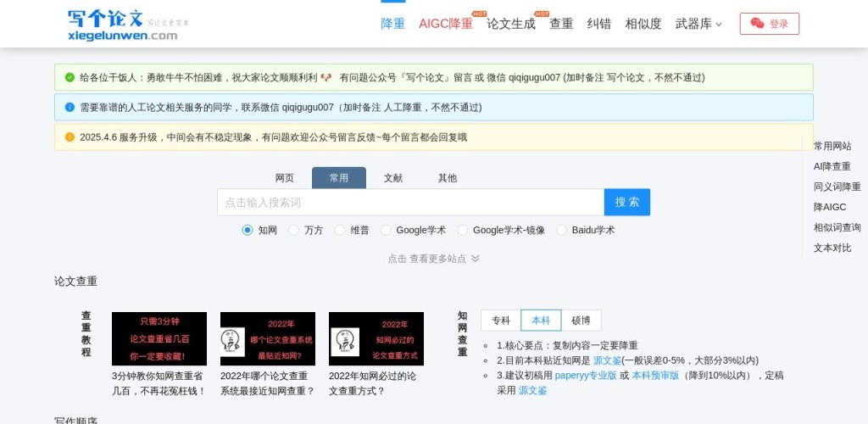
Task: Open the 知网必过的论文查重方式 video thumbnail
Action: click(x=376, y=338)
